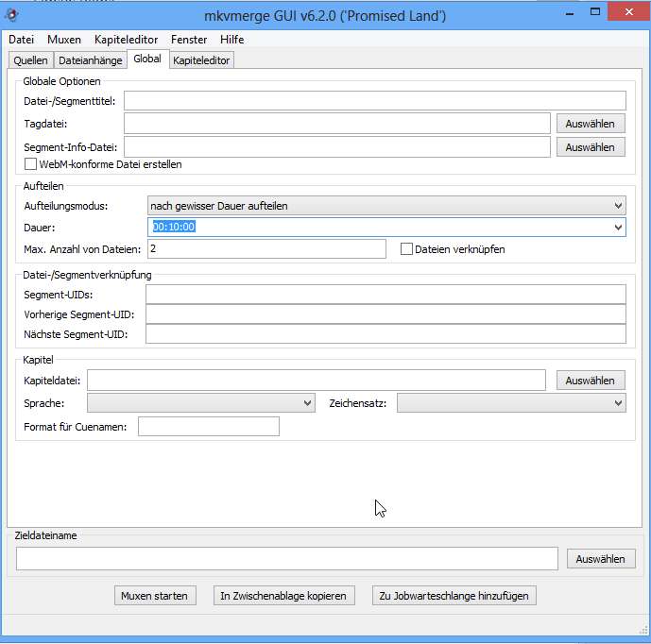Screen dimensions: 651x644
Task: Open the Zeichensatz dropdown
Action: [x=511, y=403]
